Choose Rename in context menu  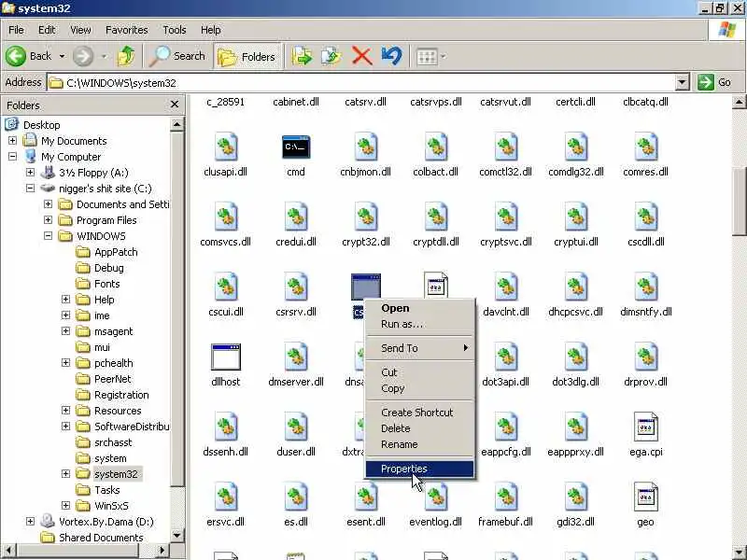pyautogui.click(x=419, y=444)
